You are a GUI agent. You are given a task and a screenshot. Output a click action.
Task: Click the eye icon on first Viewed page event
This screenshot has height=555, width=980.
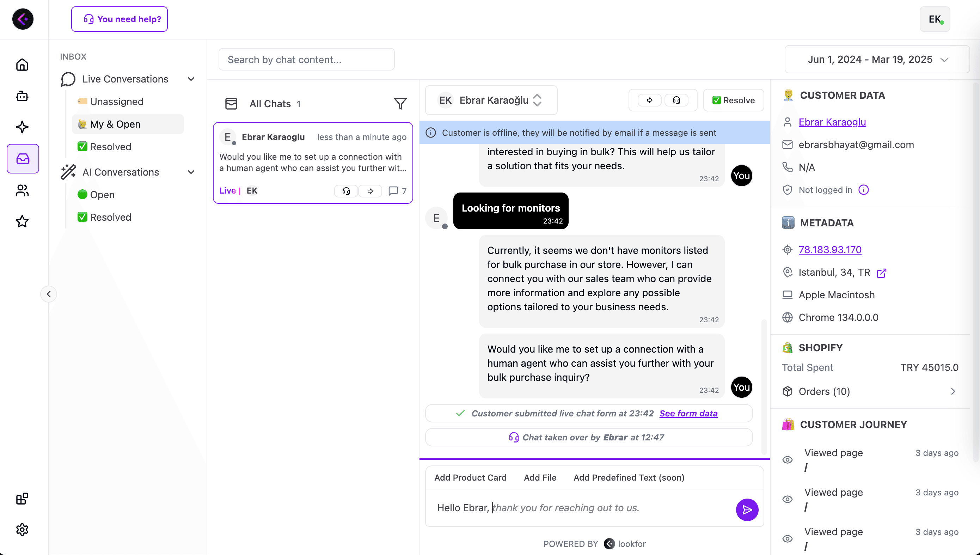click(x=788, y=460)
